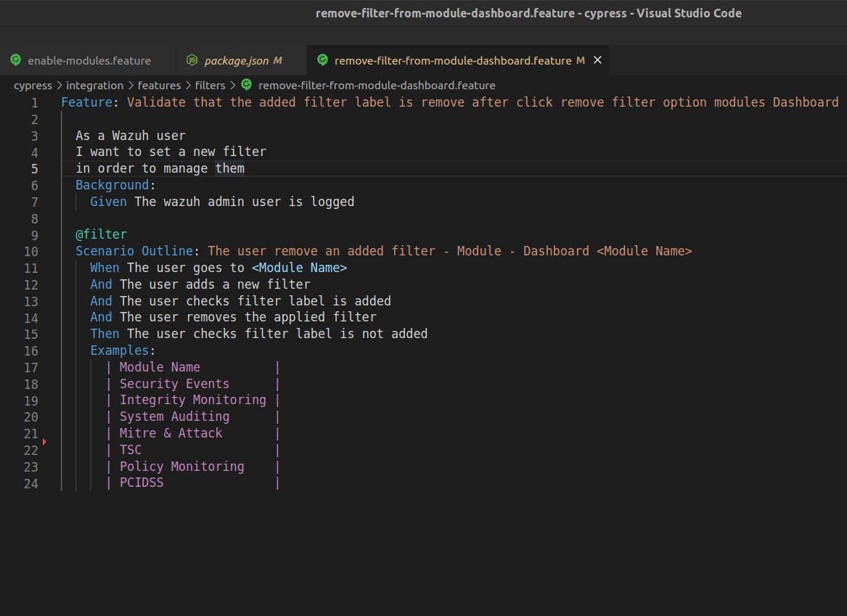Click the feature file icon in the breadcrumb bar
Viewport: 847px width, 616px height.
click(246, 85)
